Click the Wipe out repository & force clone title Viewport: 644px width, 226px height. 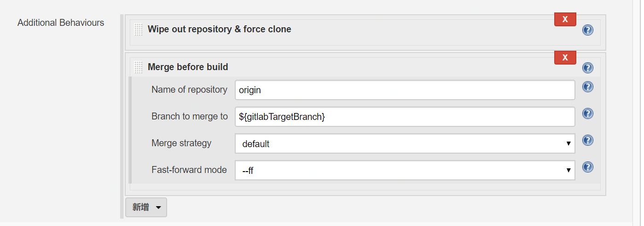pos(219,29)
